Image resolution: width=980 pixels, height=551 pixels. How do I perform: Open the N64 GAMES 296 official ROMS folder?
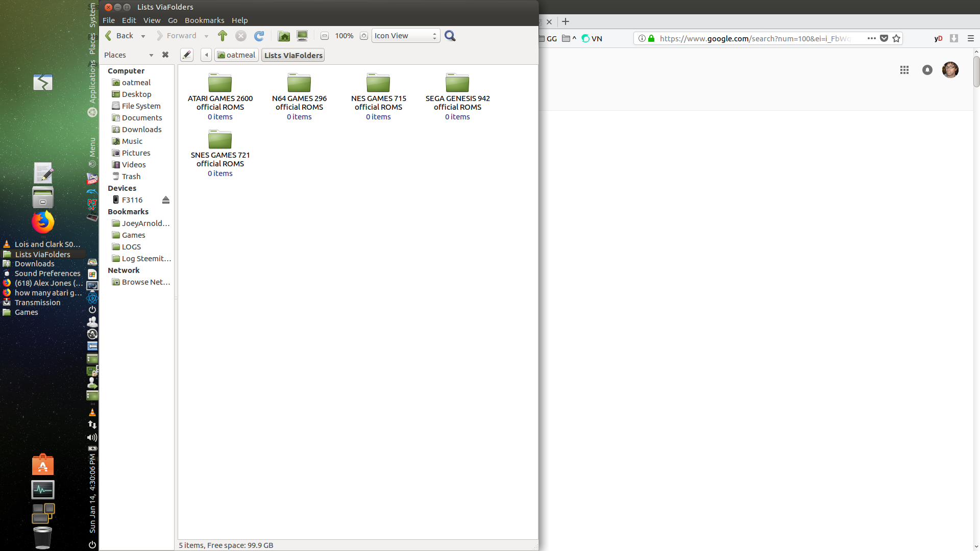point(299,97)
